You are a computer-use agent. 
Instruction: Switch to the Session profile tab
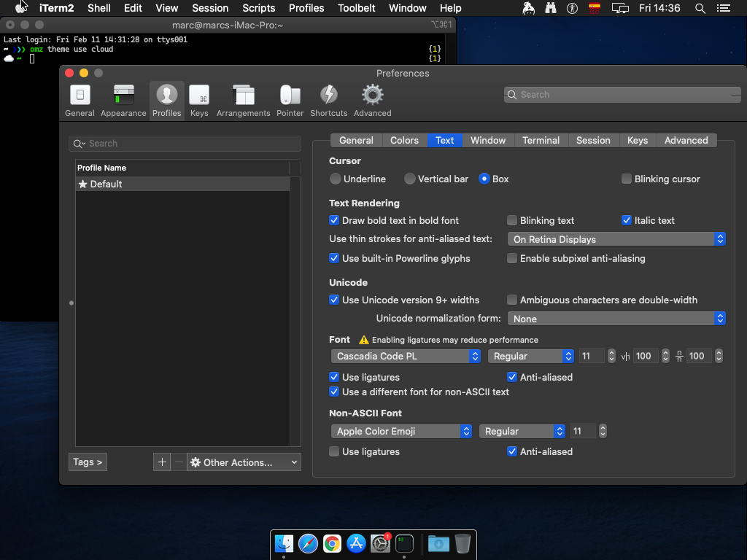click(593, 140)
